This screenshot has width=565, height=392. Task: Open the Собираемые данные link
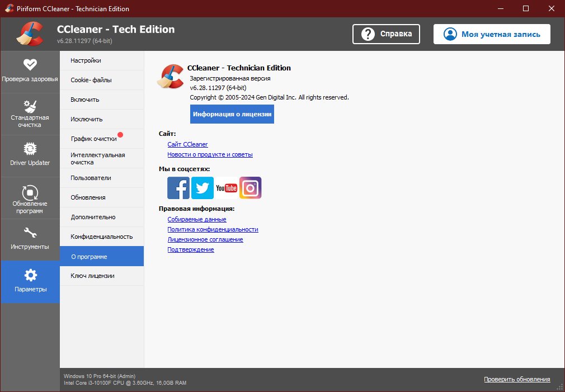[197, 219]
